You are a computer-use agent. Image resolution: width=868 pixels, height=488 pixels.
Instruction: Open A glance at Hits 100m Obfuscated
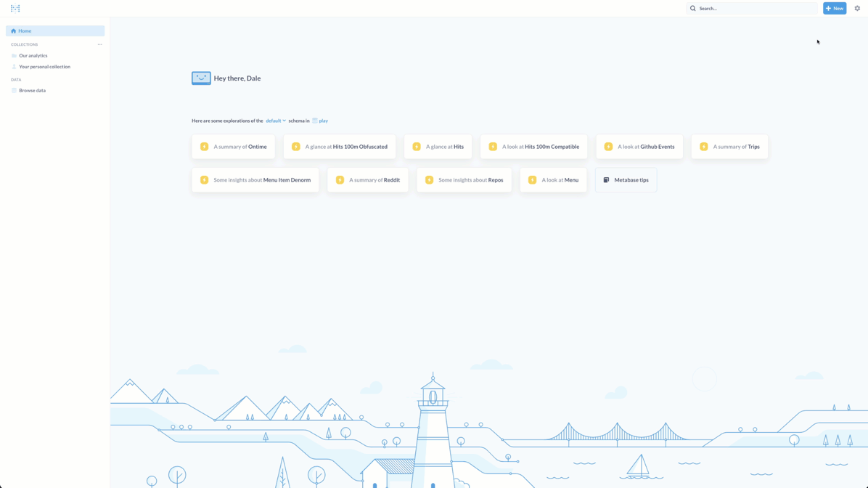click(x=340, y=147)
